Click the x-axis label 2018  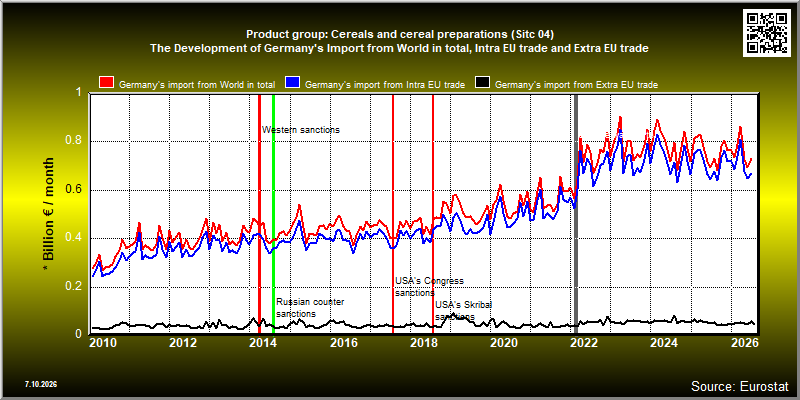point(423,343)
